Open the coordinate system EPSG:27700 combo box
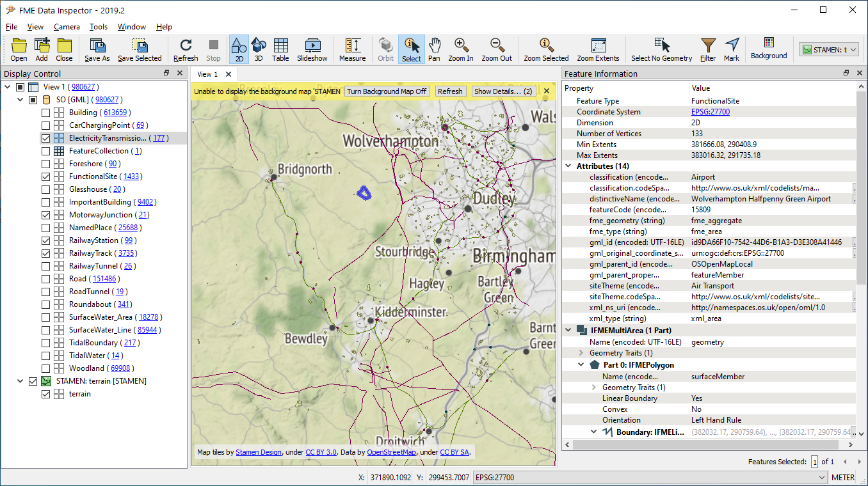The height and width of the screenshot is (486, 868). point(650,477)
